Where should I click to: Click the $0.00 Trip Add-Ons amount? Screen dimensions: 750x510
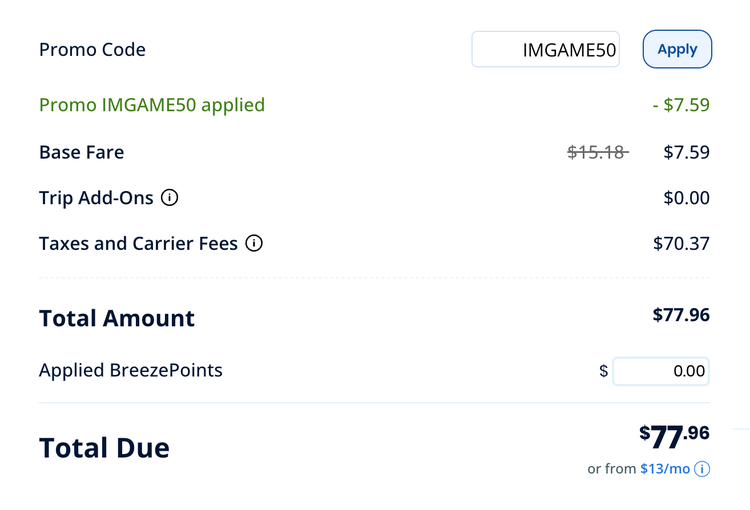[x=686, y=198]
